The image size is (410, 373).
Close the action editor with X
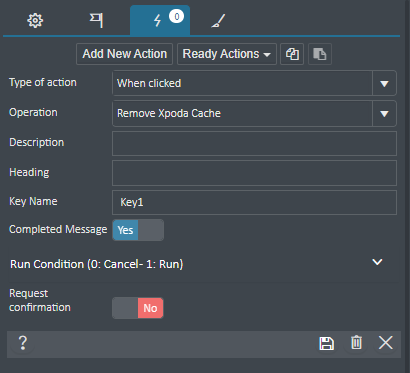coord(386,343)
